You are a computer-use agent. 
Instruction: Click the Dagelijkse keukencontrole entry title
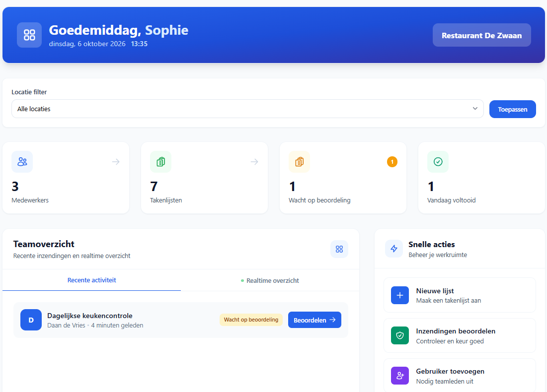[89, 316]
